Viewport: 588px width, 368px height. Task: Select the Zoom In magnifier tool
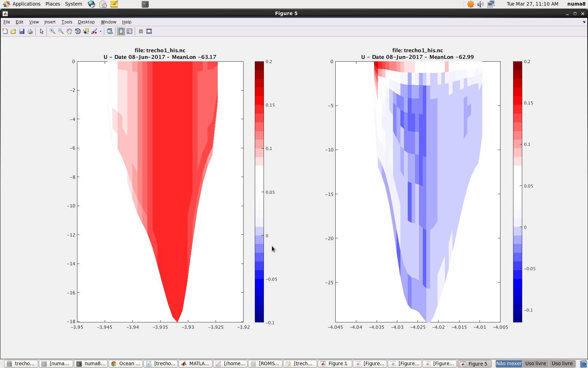pyautogui.click(x=52, y=32)
